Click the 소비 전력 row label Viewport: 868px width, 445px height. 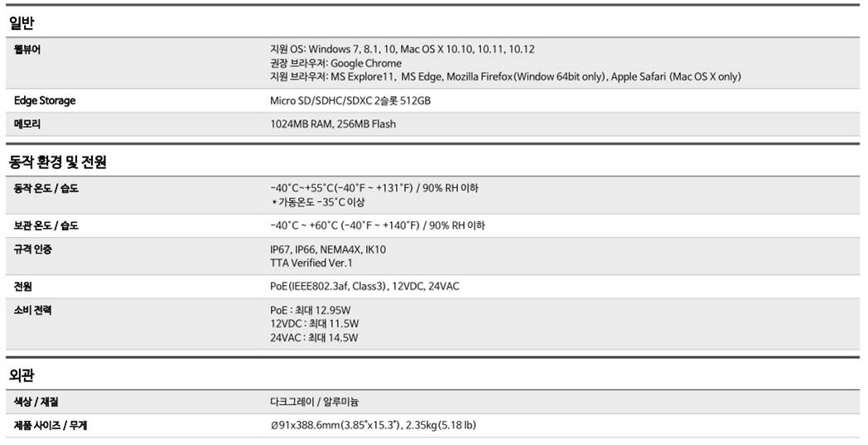point(32,310)
